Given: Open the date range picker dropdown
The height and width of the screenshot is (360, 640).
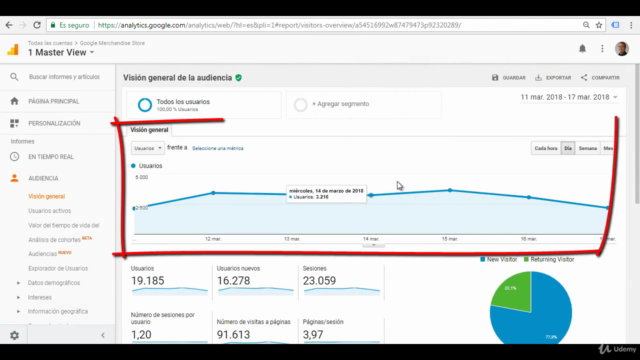Looking at the screenshot, I should click(x=569, y=97).
